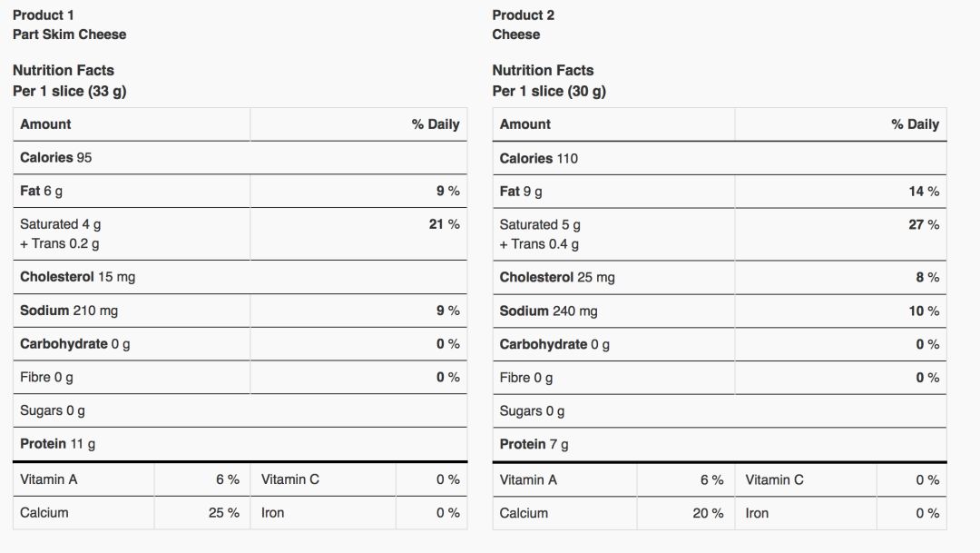980x553 pixels.
Task: Click Product 2 Fat 14 % value
Action: tap(924, 192)
